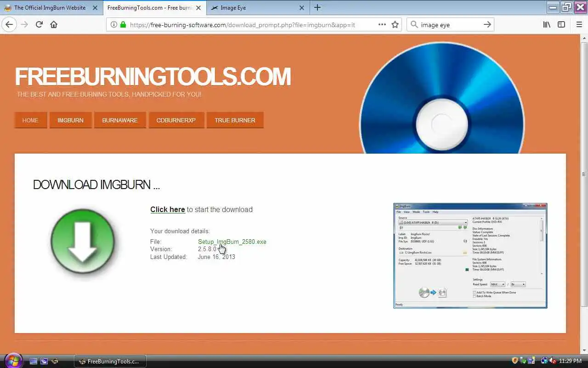The width and height of the screenshot is (588, 368).
Task: Open the Windows Start orb
Action: (x=12, y=361)
